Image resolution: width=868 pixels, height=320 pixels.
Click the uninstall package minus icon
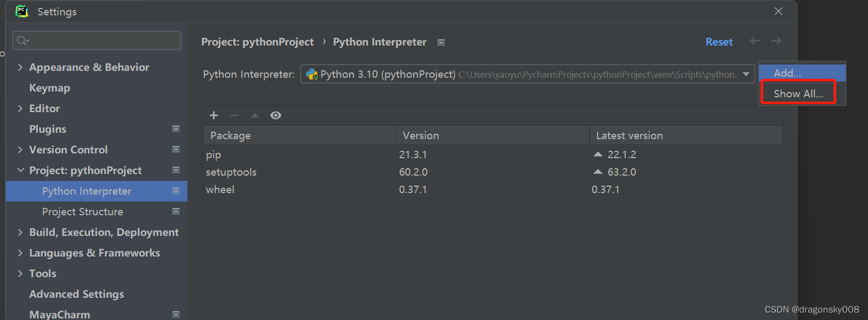coord(234,115)
